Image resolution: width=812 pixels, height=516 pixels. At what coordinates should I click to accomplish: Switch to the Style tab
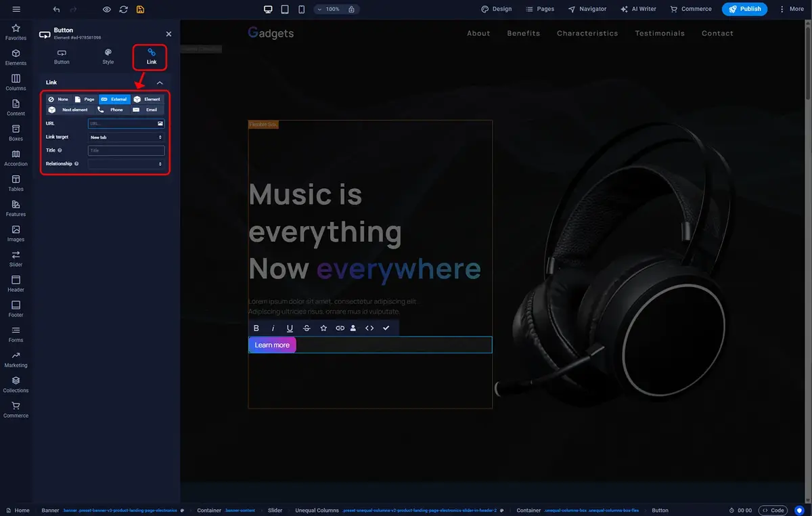point(108,56)
